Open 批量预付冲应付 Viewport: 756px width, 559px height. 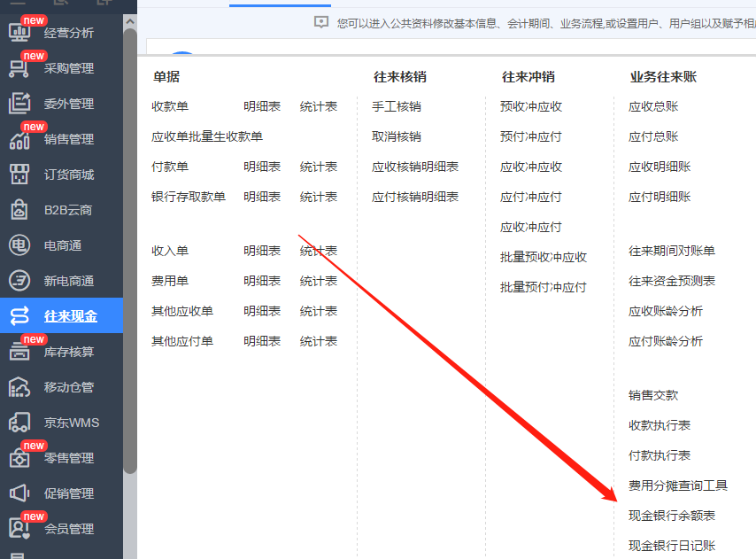tap(544, 287)
